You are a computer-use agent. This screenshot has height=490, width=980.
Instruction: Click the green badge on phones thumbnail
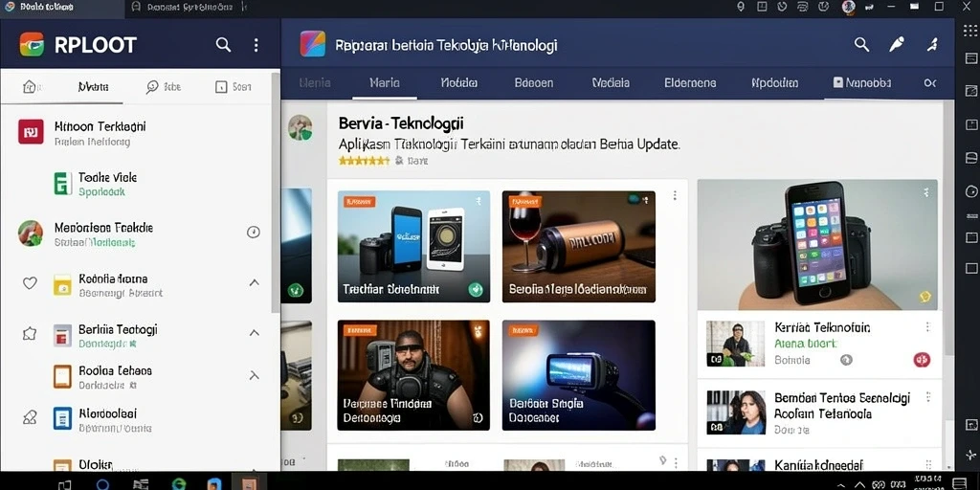coord(476,289)
